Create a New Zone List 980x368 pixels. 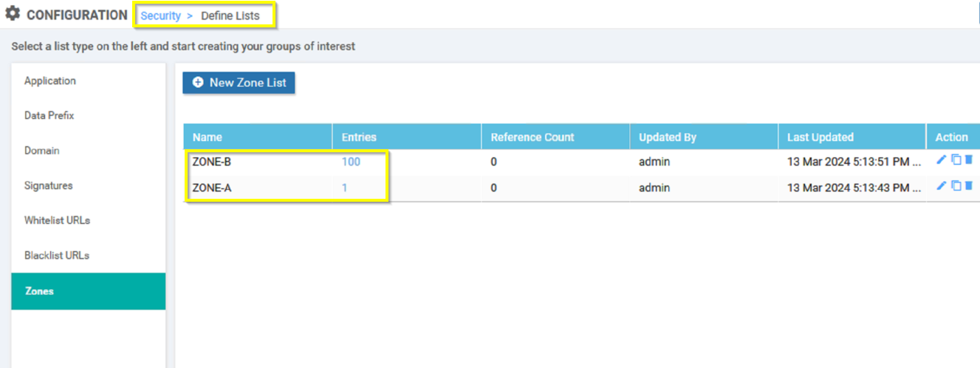239,83
